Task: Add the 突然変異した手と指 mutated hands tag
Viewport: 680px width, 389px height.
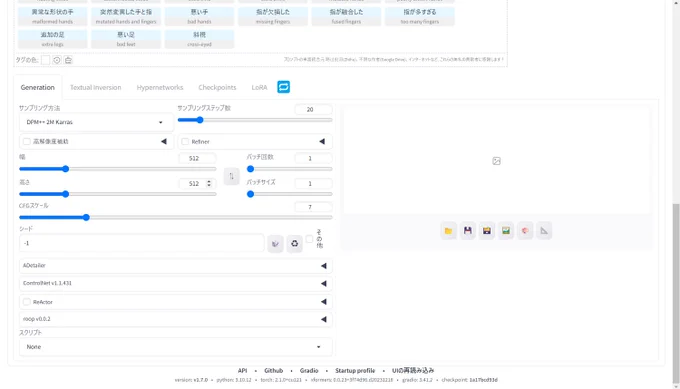Action: pyautogui.click(x=126, y=16)
